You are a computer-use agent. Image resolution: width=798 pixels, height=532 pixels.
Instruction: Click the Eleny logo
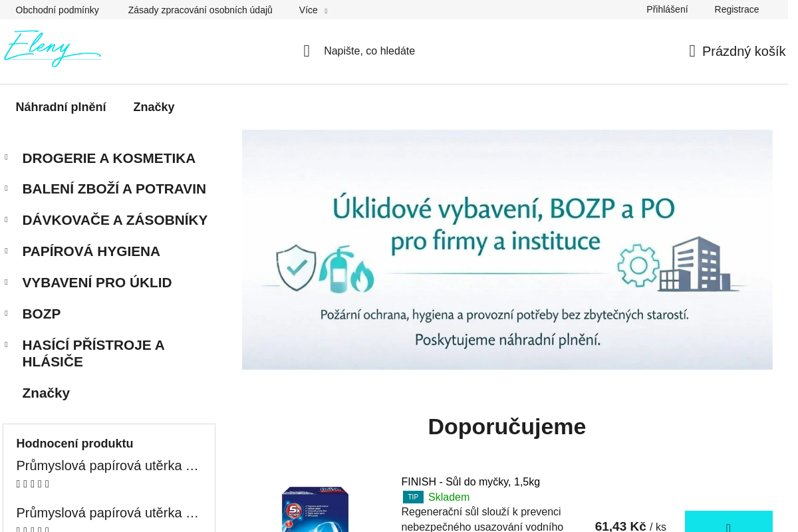click(x=53, y=49)
